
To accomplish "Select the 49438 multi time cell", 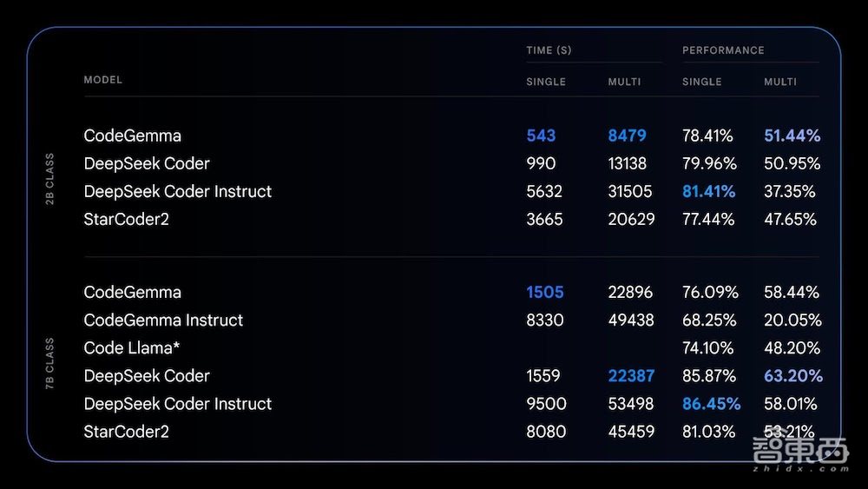I will (631, 320).
